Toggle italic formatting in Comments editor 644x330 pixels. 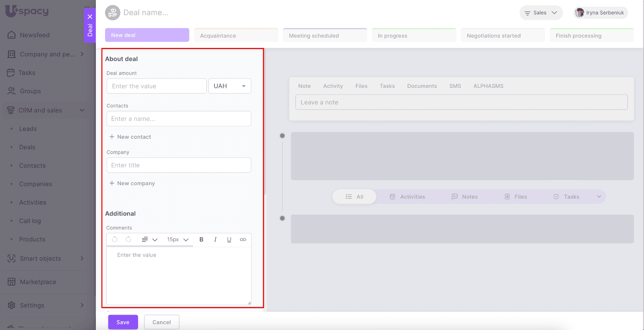click(215, 239)
